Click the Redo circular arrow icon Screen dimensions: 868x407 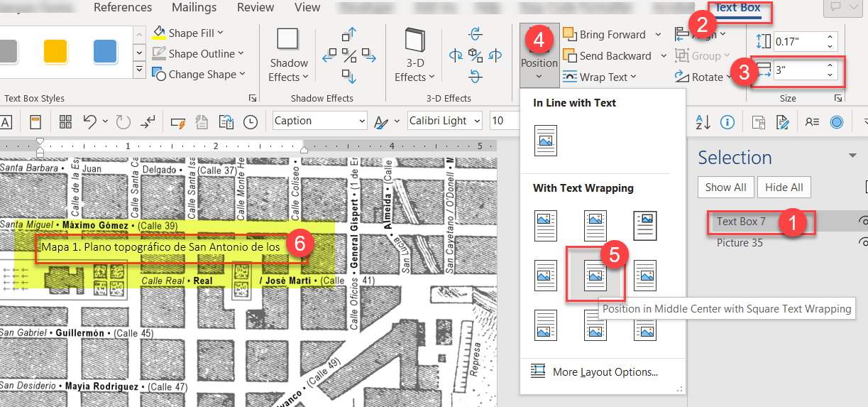[x=123, y=121]
